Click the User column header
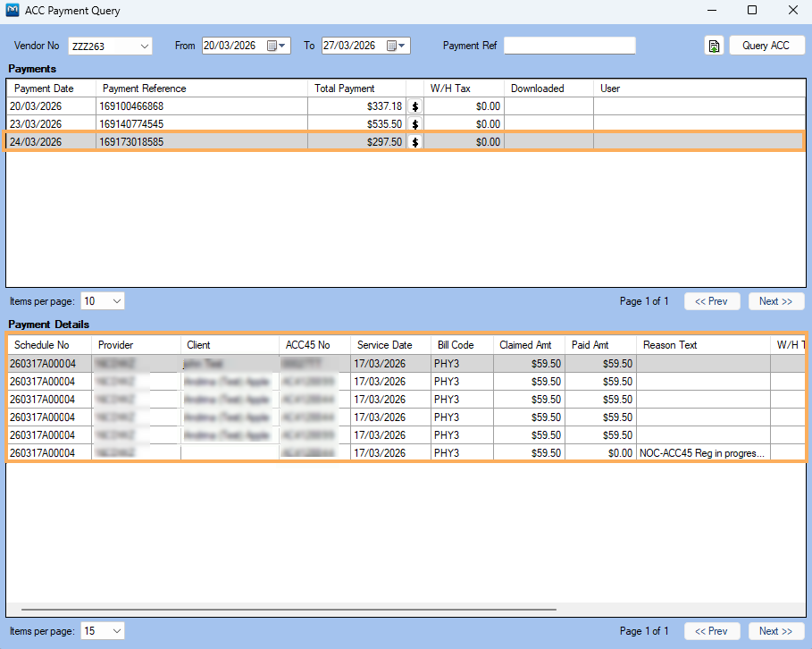The width and height of the screenshot is (812, 649). point(699,88)
